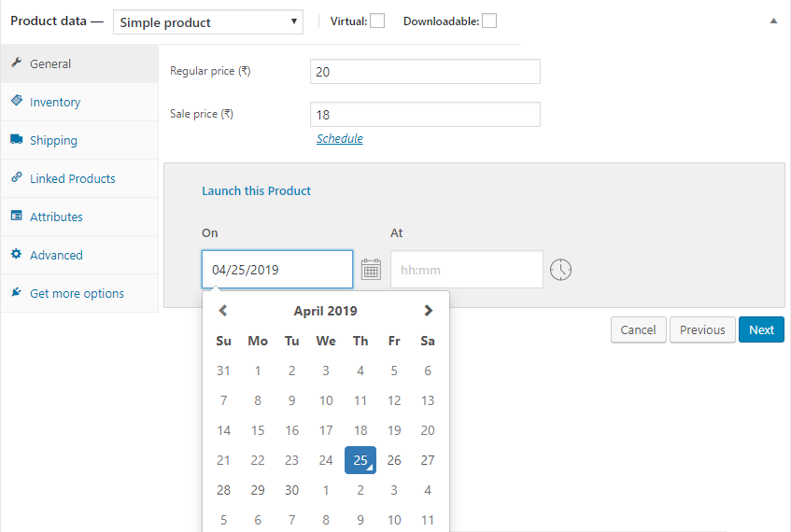Switch to the General tab
The height and width of the screenshot is (532, 791).
pos(79,63)
